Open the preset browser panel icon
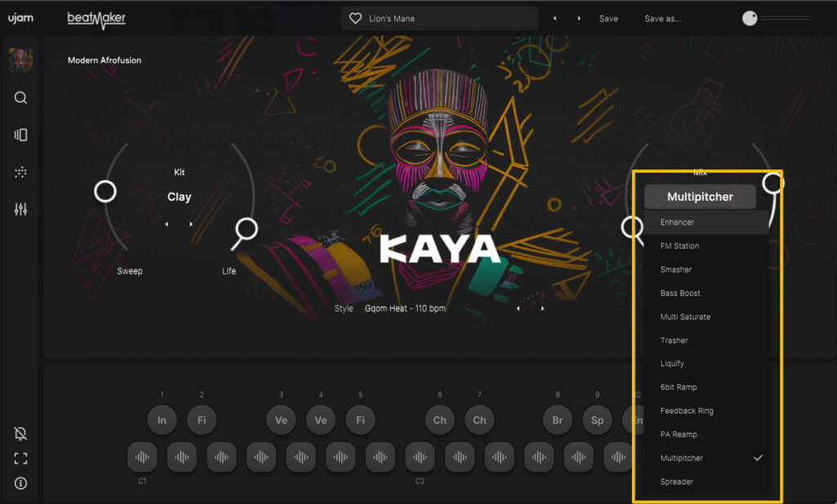This screenshot has height=504, width=837. tap(21, 135)
